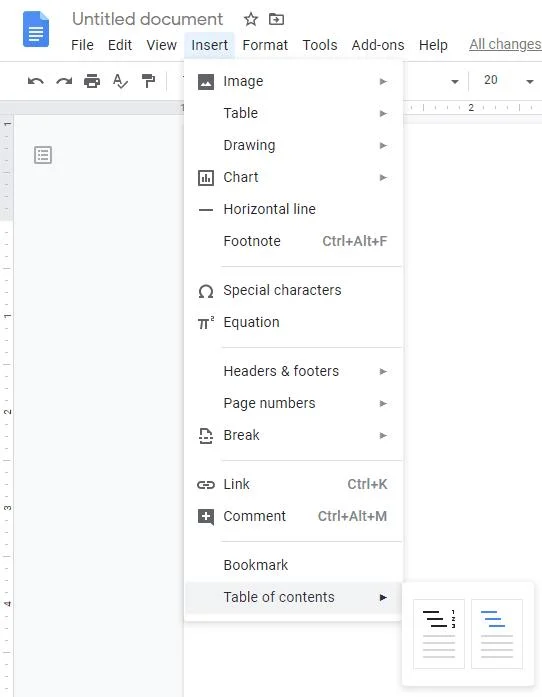Open the Format menu
This screenshot has height=697, width=542.
pos(265,45)
